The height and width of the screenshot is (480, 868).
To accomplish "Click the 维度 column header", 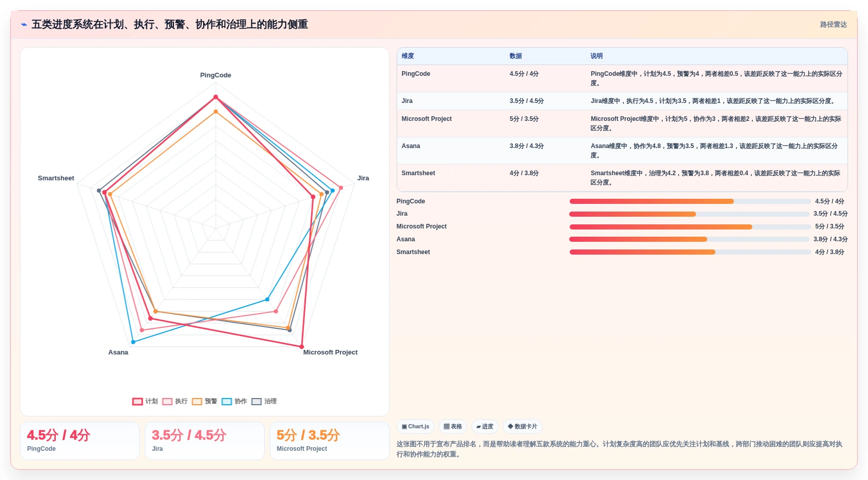I will click(x=408, y=56).
